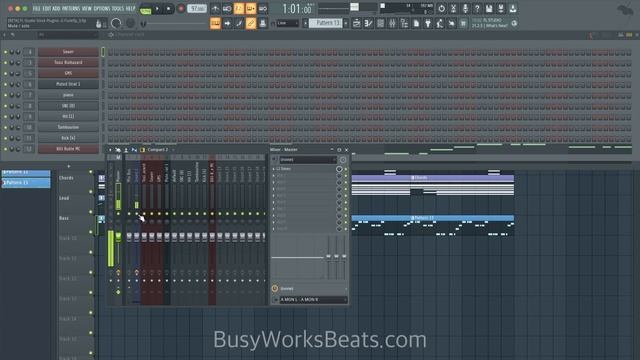Screen dimensions: 640x360
Task: Open the Piano roll window icon
Action: coord(369,24)
